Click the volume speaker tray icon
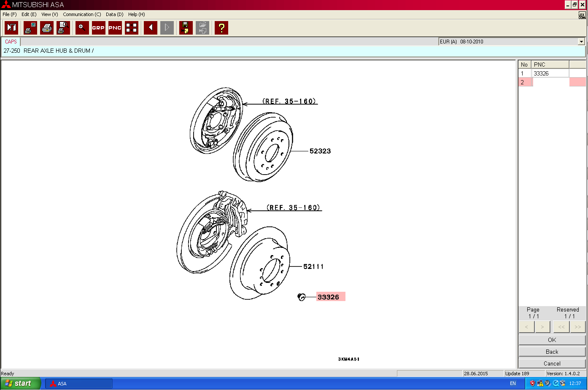This screenshot has height=390, width=588. [548, 383]
